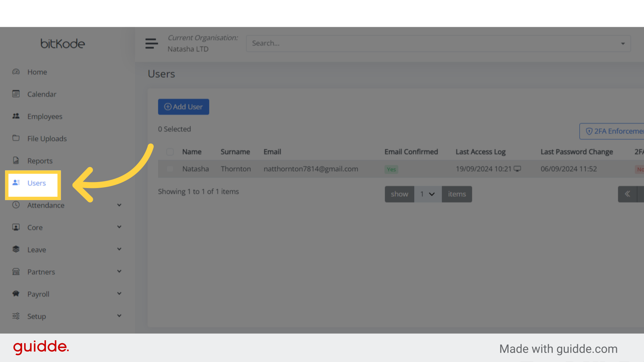Click the monitor icon beside last access time
This screenshot has height=362, width=644.
pos(517,169)
